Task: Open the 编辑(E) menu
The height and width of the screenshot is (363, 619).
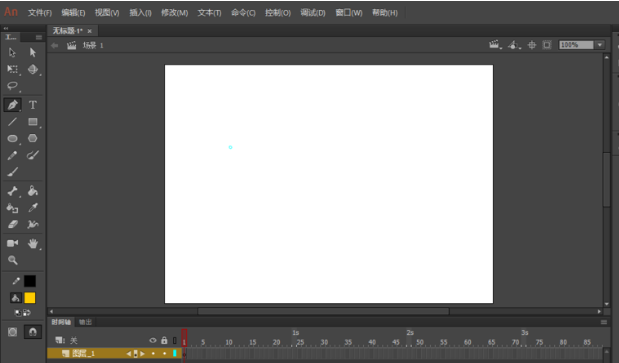Action: tap(73, 13)
